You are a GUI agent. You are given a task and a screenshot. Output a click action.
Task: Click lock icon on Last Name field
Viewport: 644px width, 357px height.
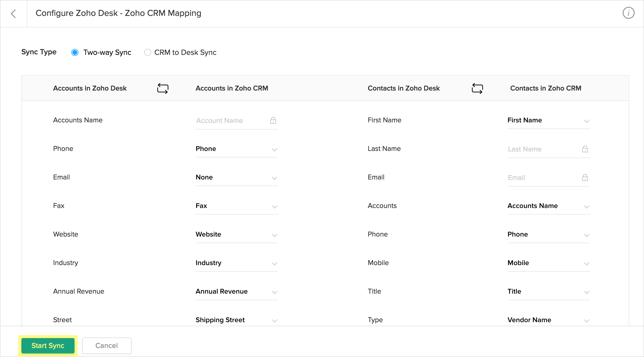[x=585, y=149]
